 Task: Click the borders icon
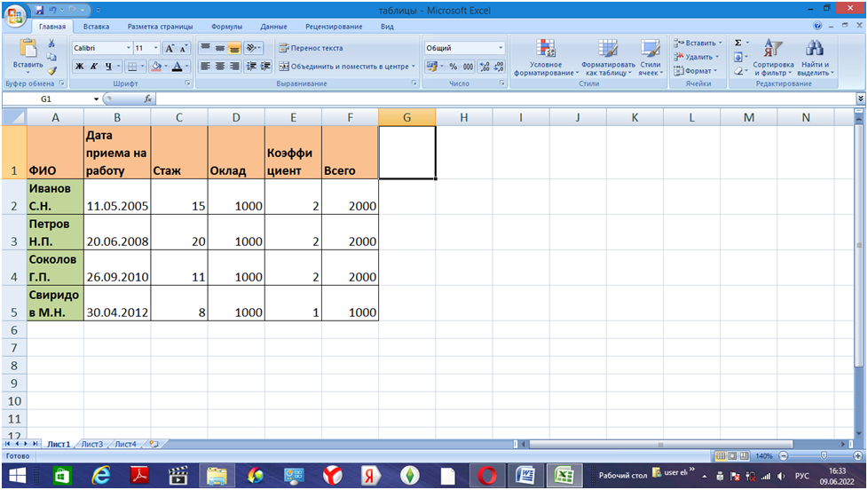(132, 67)
